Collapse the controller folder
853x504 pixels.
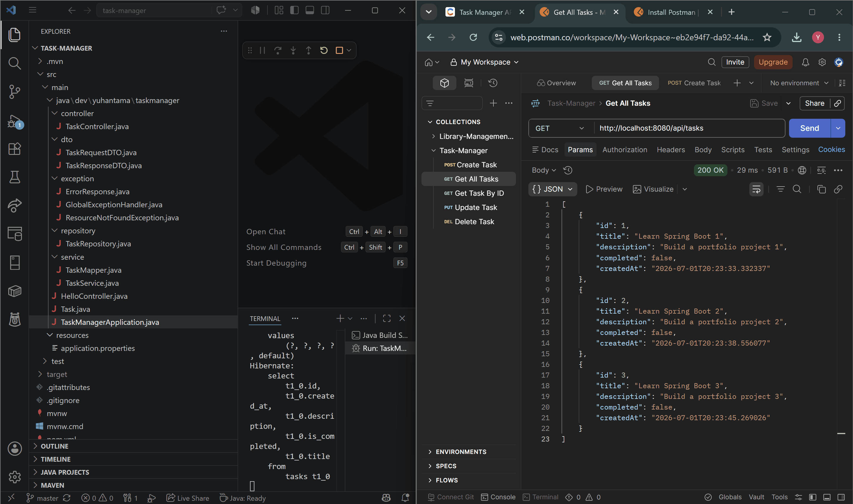(77, 113)
